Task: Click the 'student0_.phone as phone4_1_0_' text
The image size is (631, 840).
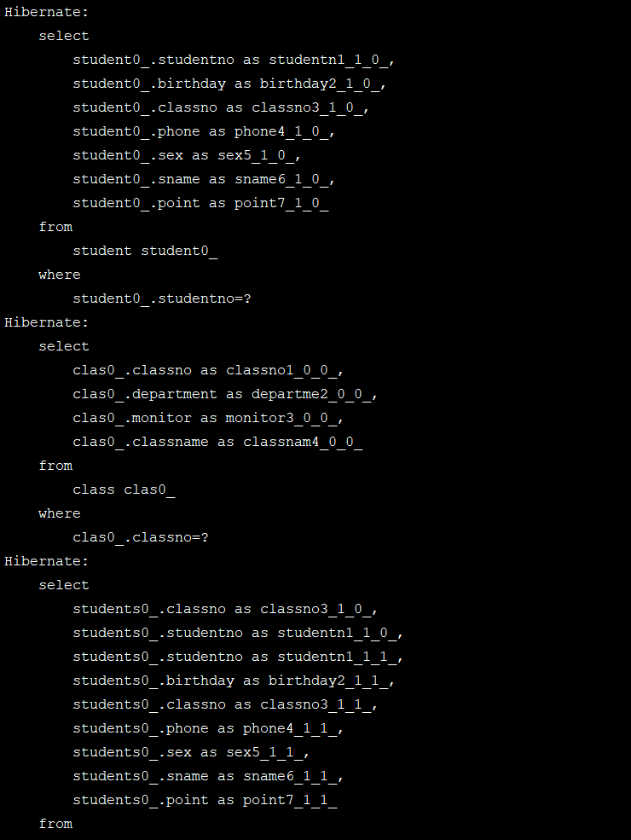Action: (204, 131)
